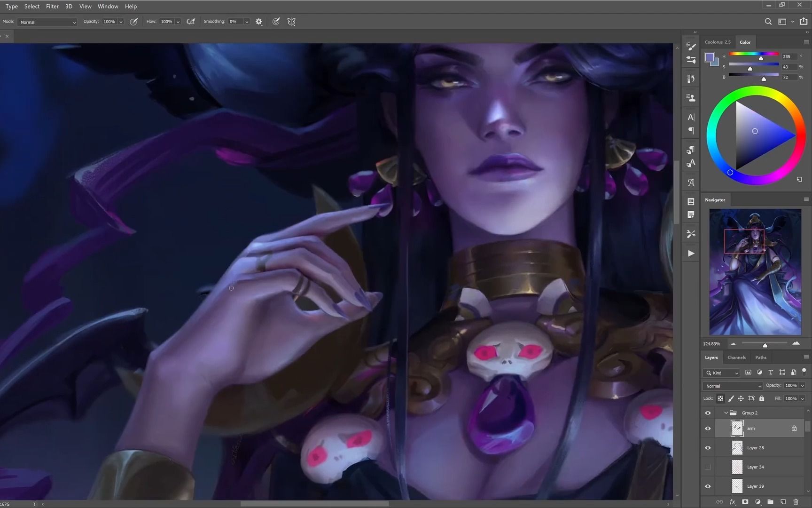Collapse the Group 2 folder

pyautogui.click(x=726, y=413)
